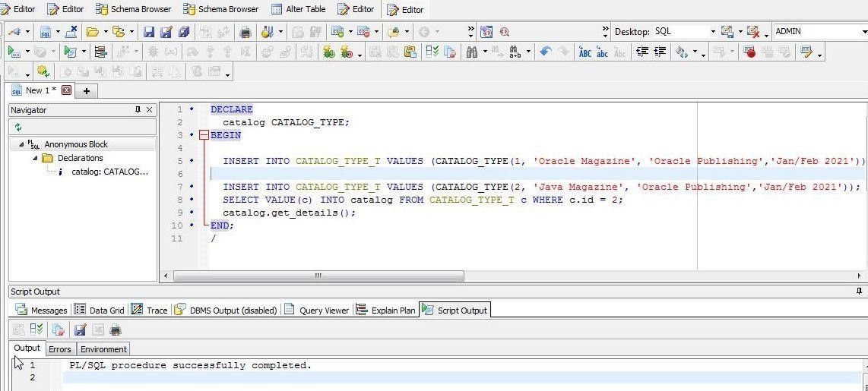Click the save floppy disk icon
The height and width of the screenshot is (391, 868).
(x=148, y=32)
